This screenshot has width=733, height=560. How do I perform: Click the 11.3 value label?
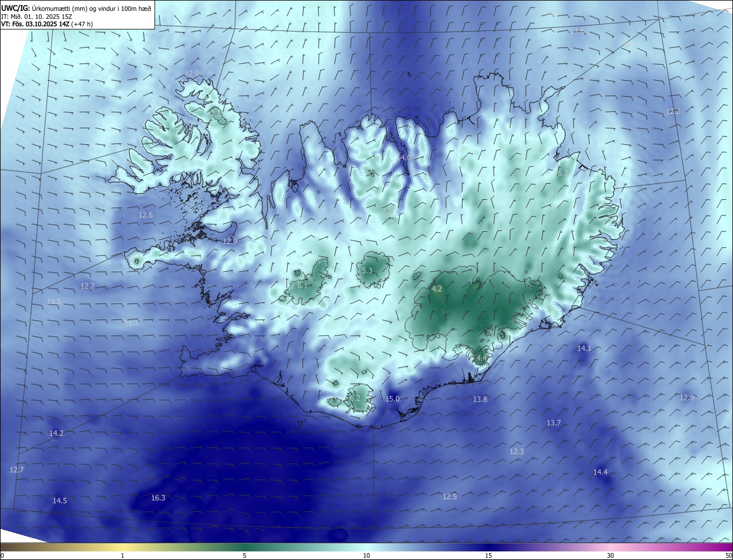click(131, 324)
